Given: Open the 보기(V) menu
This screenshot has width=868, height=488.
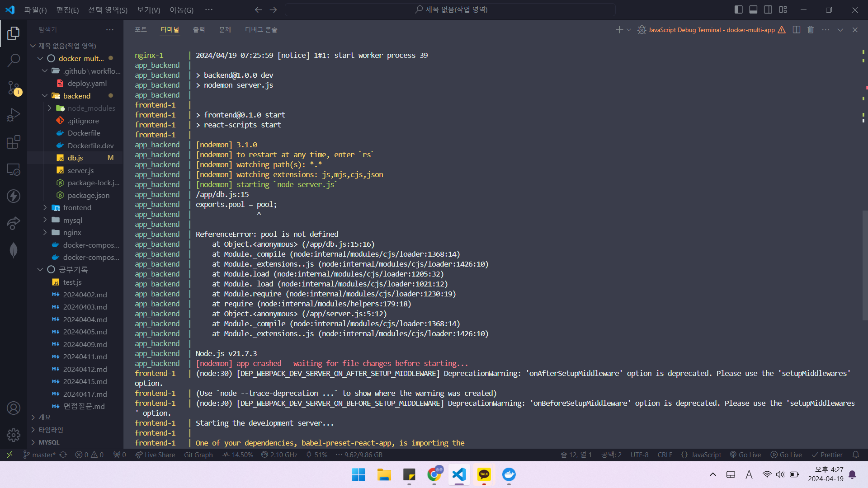Looking at the screenshot, I should [x=148, y=9].
